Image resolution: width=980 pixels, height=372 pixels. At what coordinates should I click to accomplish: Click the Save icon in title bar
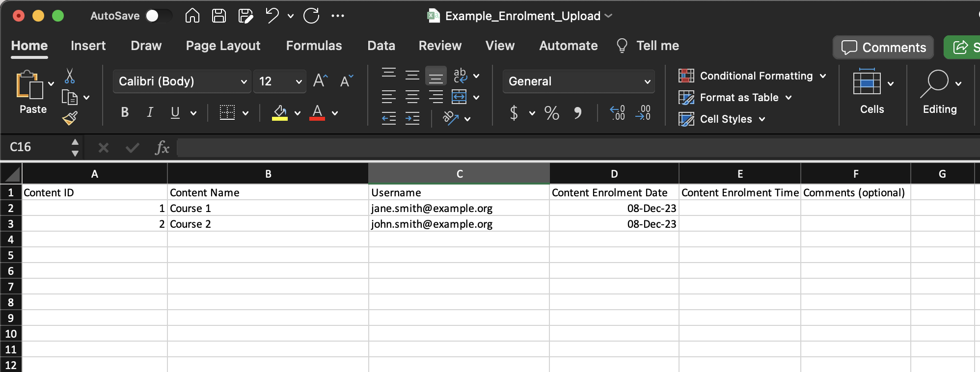pos(218,16)
